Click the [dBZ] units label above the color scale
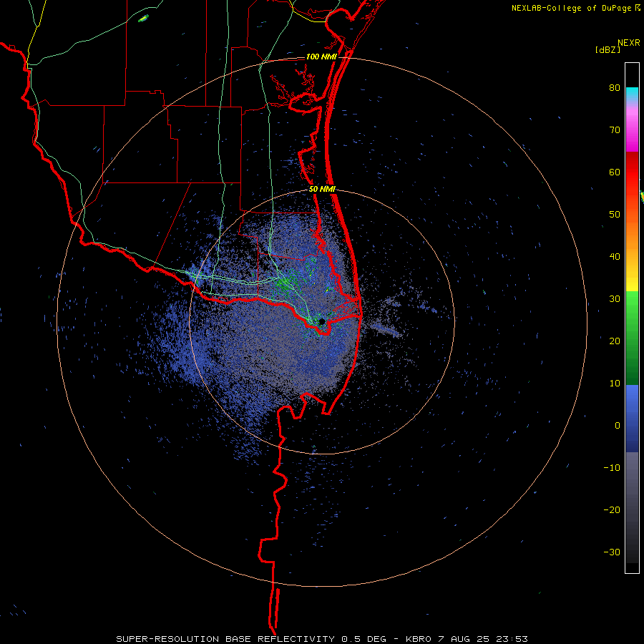 (608, 49)
